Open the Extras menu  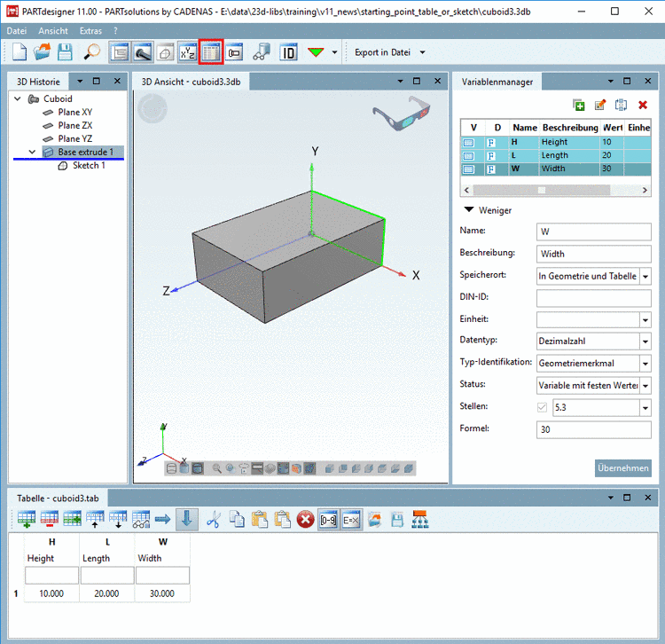[x=90, y=30]
